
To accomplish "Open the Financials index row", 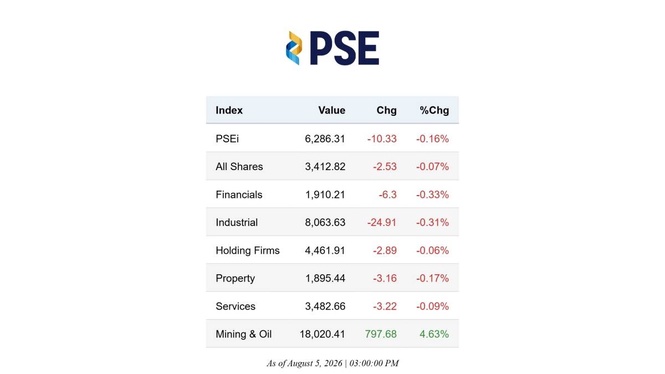I will coord(332,194).
